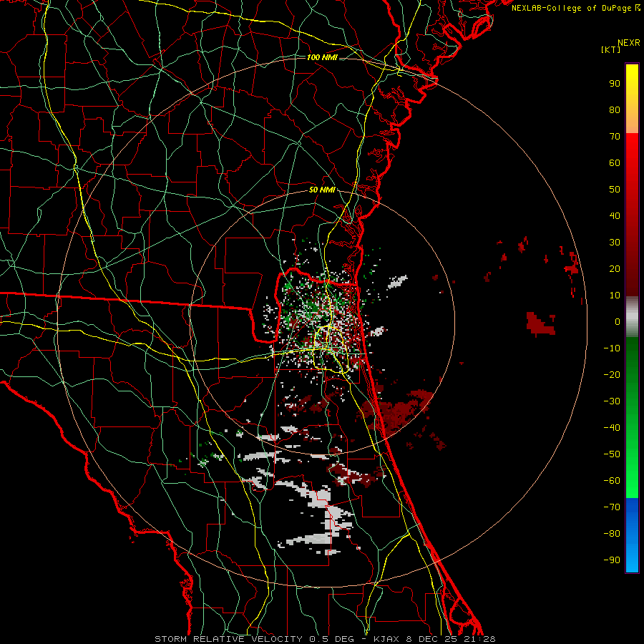Pick the blue segment of color bar

click(632, 534)
